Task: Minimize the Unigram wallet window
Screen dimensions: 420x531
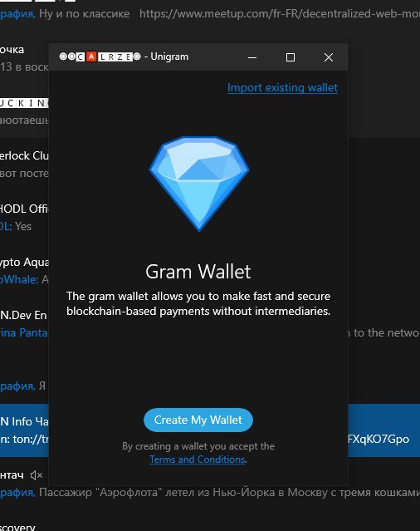Action: [252, 57]
